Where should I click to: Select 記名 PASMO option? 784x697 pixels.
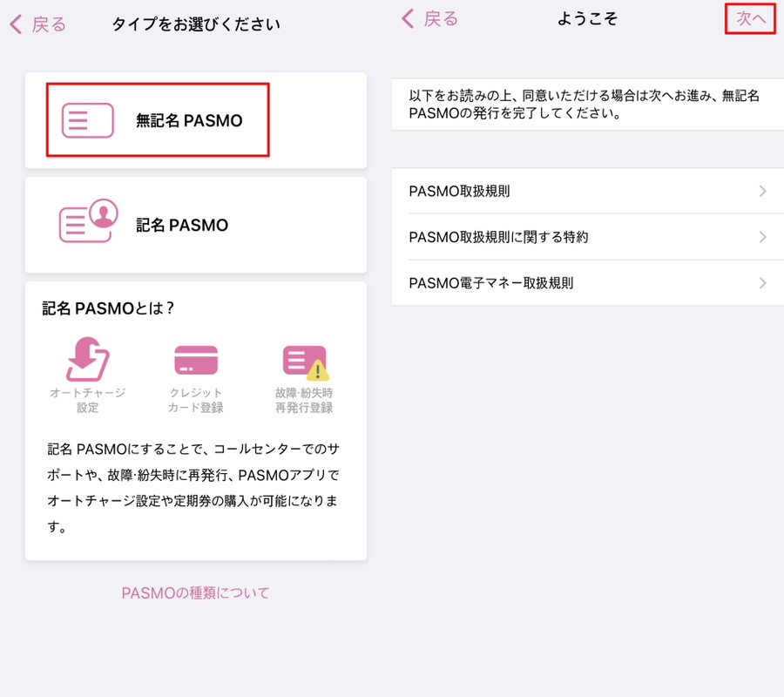click(x=196, y=225)
